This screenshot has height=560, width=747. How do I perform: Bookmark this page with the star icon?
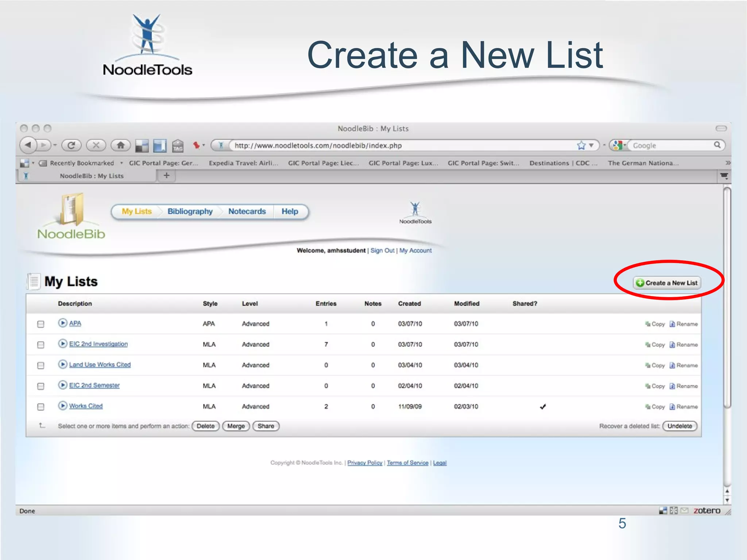[581, 145]
